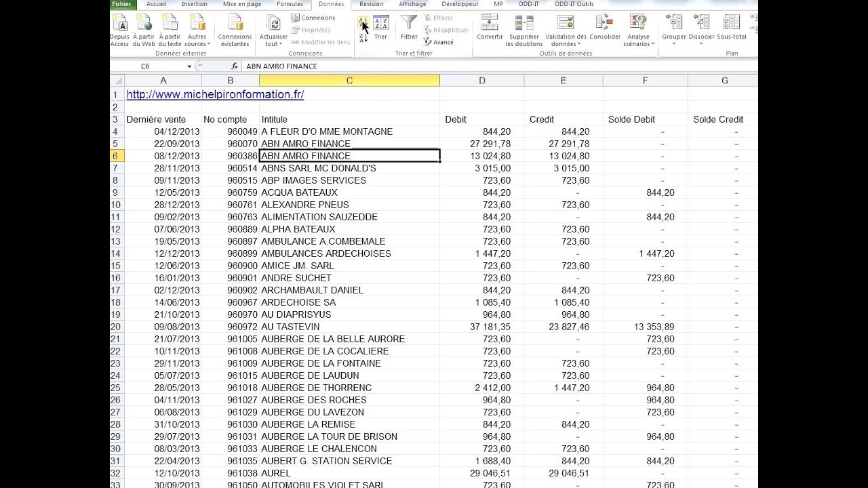Sort Z to A descending

pos(363,38)
